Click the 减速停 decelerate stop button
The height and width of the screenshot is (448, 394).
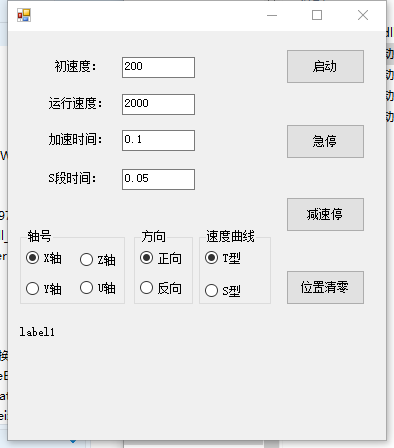(x=325, y=214)
